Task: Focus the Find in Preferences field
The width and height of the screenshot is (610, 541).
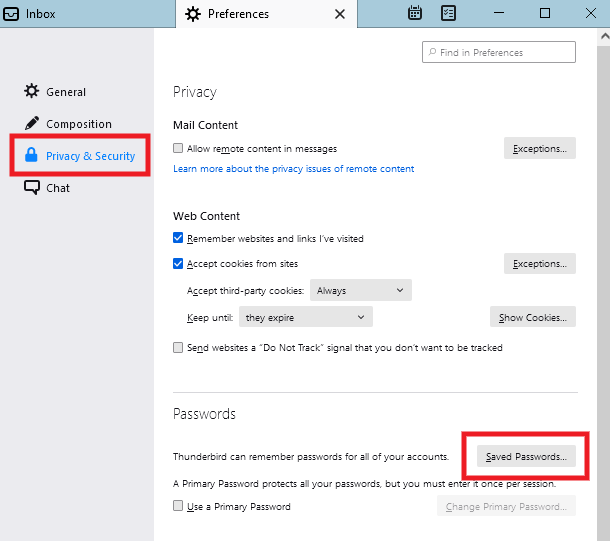Action: click(x=499, y=52)
